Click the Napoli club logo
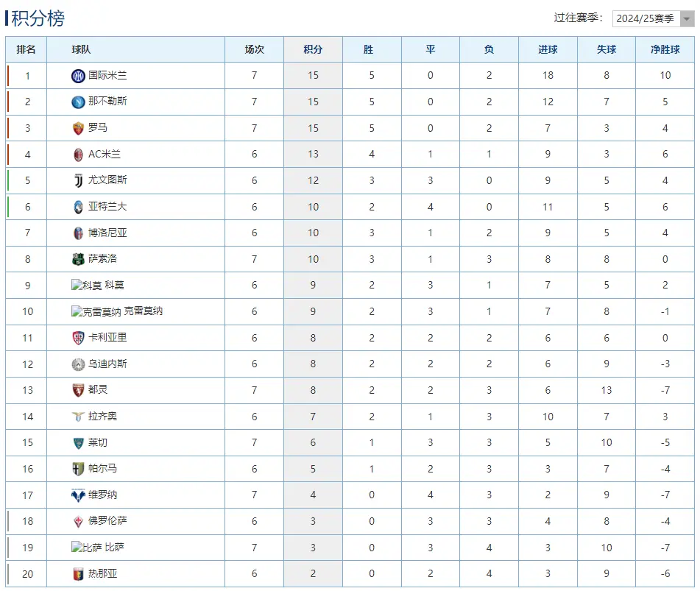 (77, 102)
